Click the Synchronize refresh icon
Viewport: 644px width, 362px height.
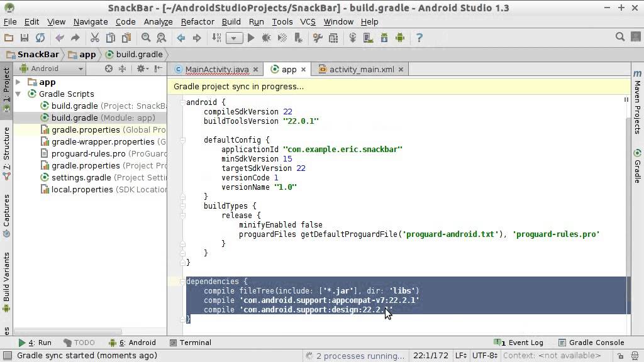40,38
